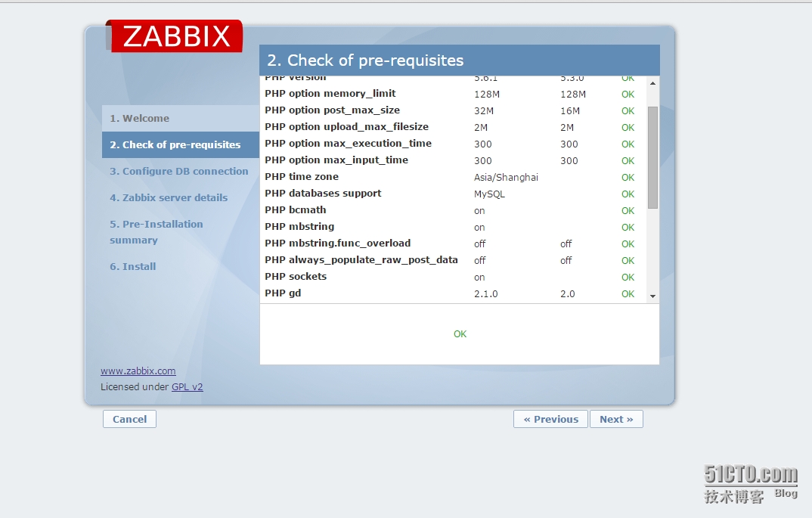Click the scrollbar up arrow

pos(652,83)
